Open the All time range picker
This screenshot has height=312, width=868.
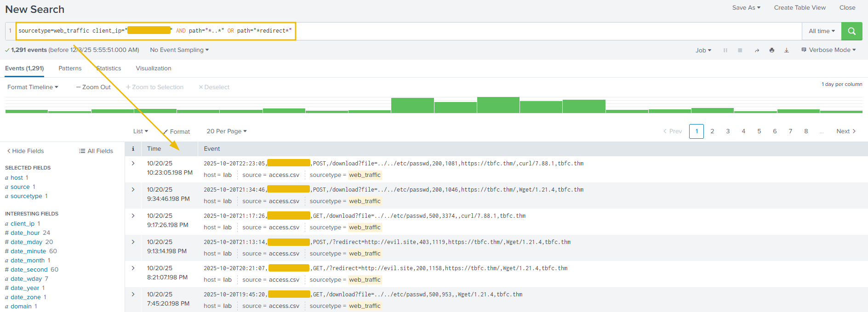click(822, 31)
